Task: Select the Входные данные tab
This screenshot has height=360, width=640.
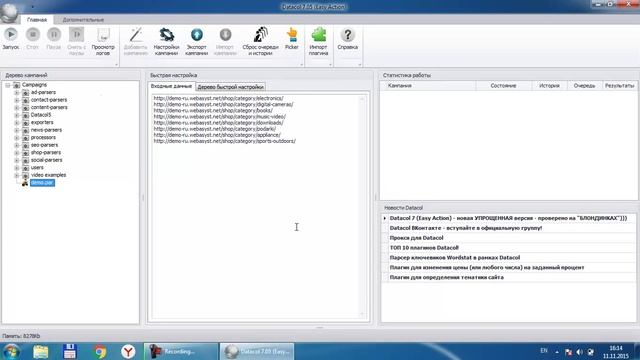Action: [x=171, y=87]
